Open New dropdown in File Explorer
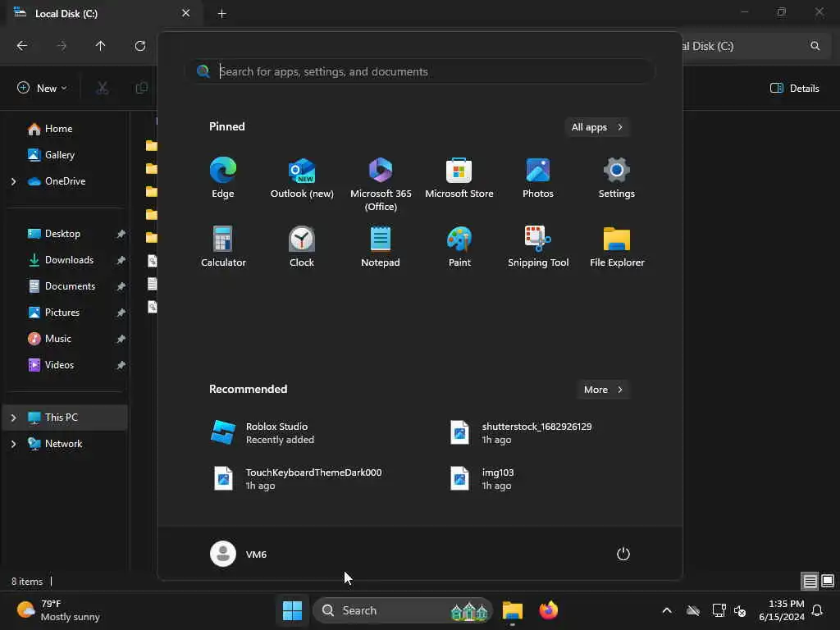840x630 pixels. [x=42, y=88]
